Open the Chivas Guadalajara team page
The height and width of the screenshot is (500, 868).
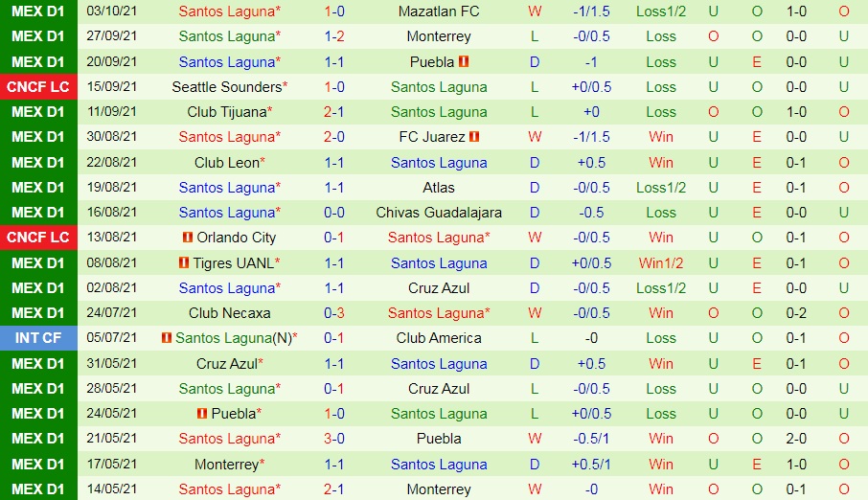coord(439,213)
